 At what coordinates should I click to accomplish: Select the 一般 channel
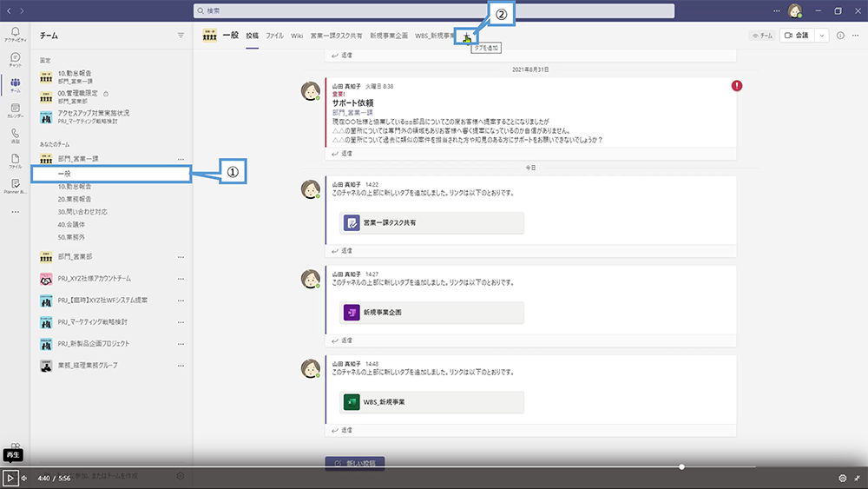pos(111,174)
